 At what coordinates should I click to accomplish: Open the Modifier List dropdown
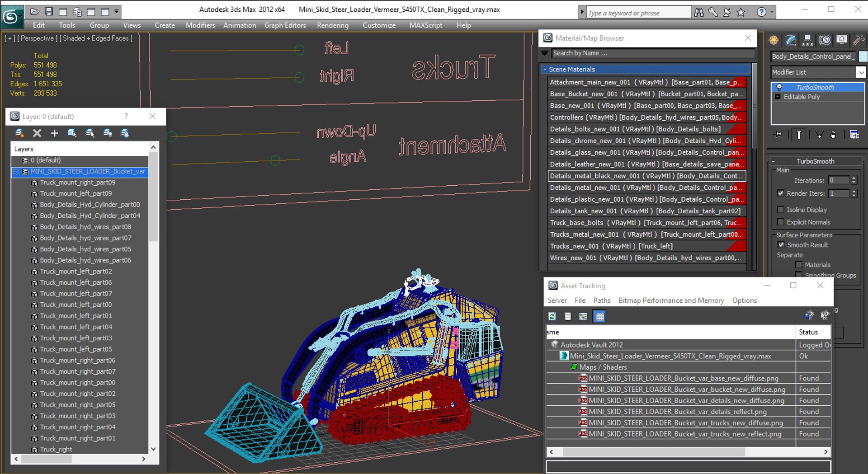(x=861, y=72)
